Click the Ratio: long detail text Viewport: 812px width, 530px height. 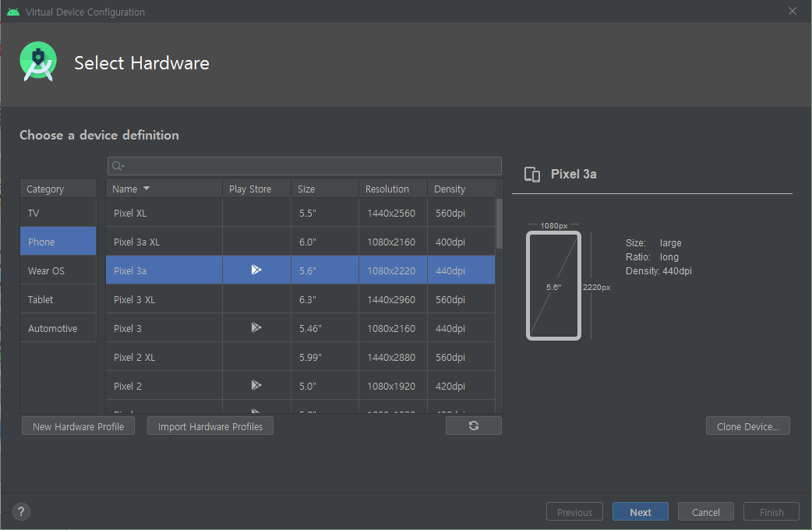652,257
